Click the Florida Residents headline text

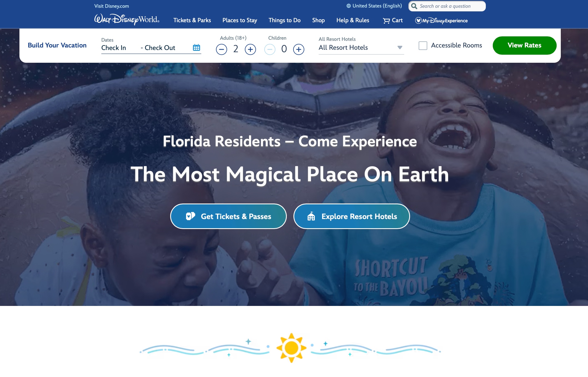click(x=290, y=142)
